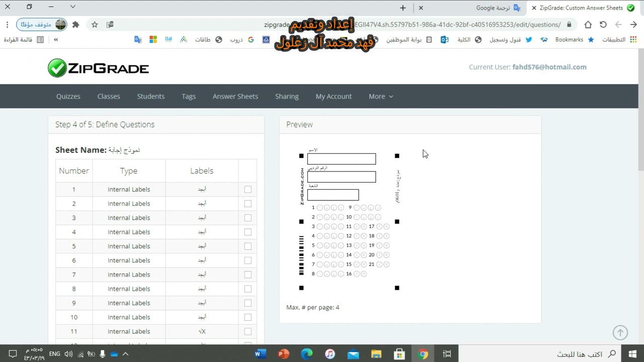Screen dimensions: 644x362
Task: Open the Tags page
Action: point(189,96)
